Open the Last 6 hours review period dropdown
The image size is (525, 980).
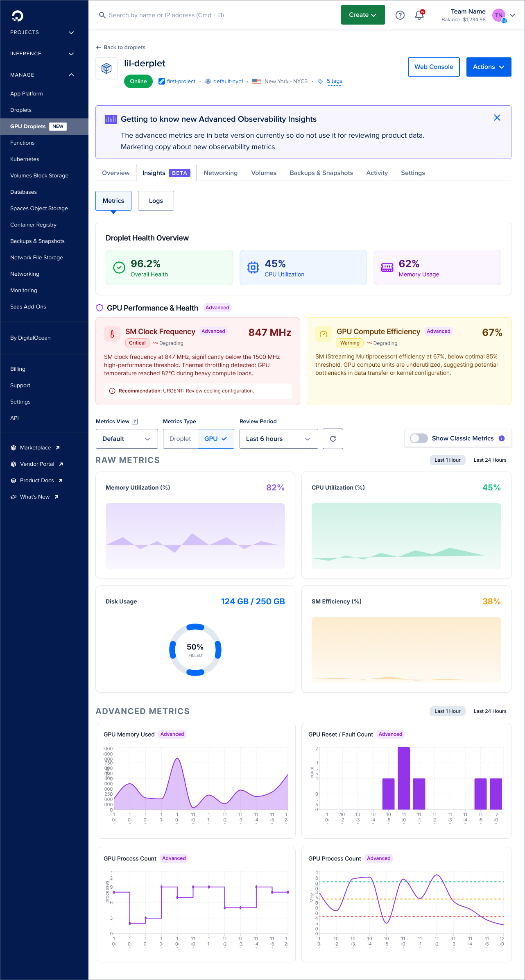pyautogui.click(x=278, y=439)
